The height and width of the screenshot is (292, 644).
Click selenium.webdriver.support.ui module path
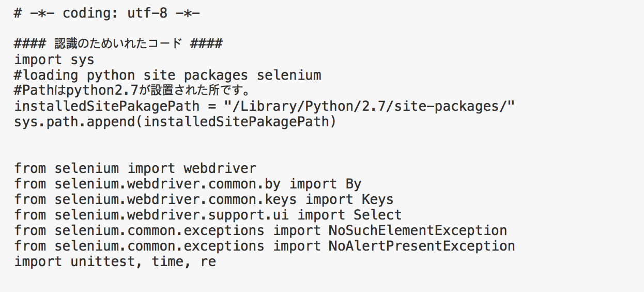(172, 215)
